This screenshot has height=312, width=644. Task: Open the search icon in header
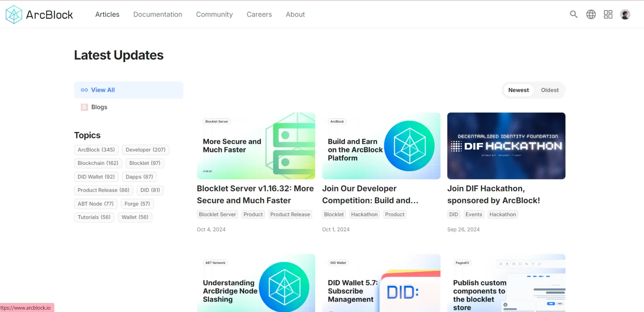574,15
